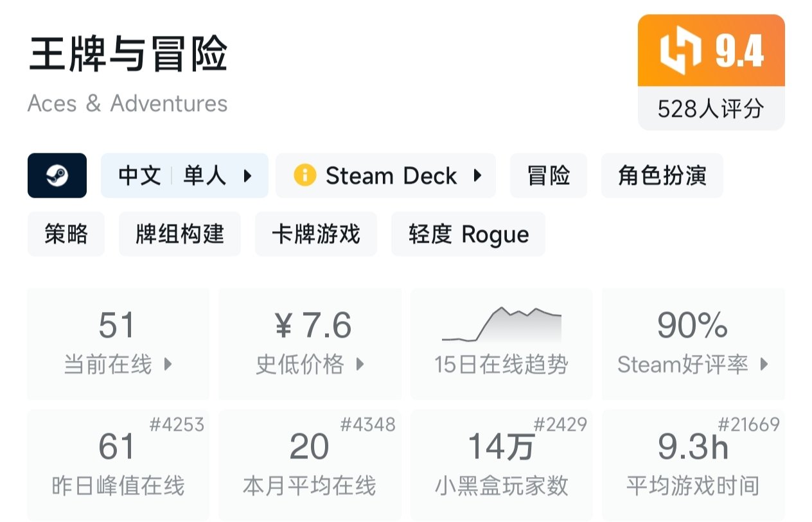This screenshot has width=812, height=522.
Task: Open the 本月平均在线 stat card
Action: [x=310, y=465]
